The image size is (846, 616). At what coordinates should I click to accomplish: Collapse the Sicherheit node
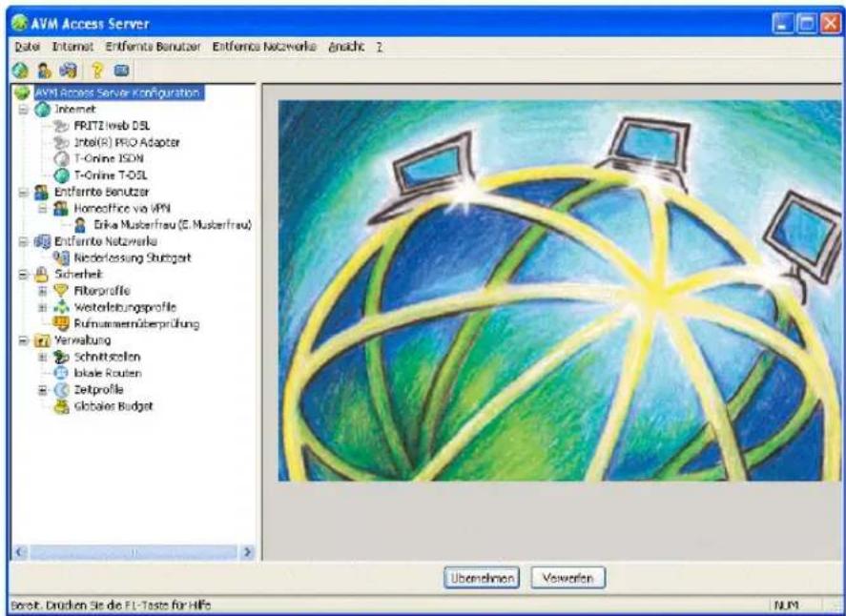click(x=23, y=275)
